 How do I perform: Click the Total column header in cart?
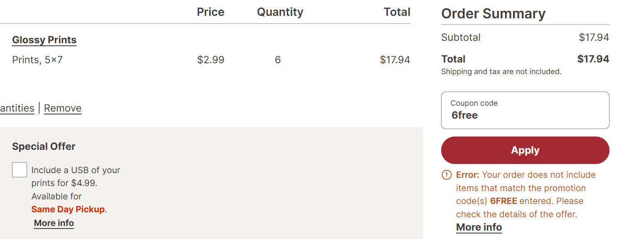397,12
